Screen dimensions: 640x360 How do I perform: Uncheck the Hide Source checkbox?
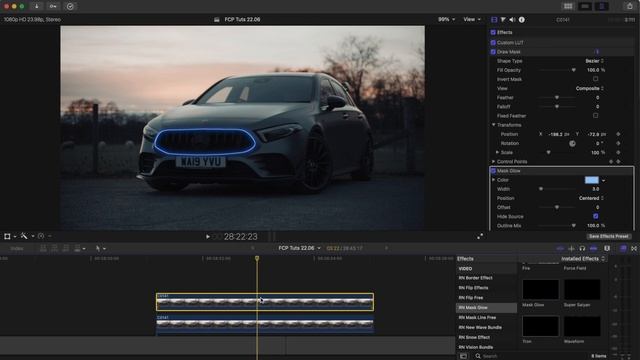click(x=596, y=216)
